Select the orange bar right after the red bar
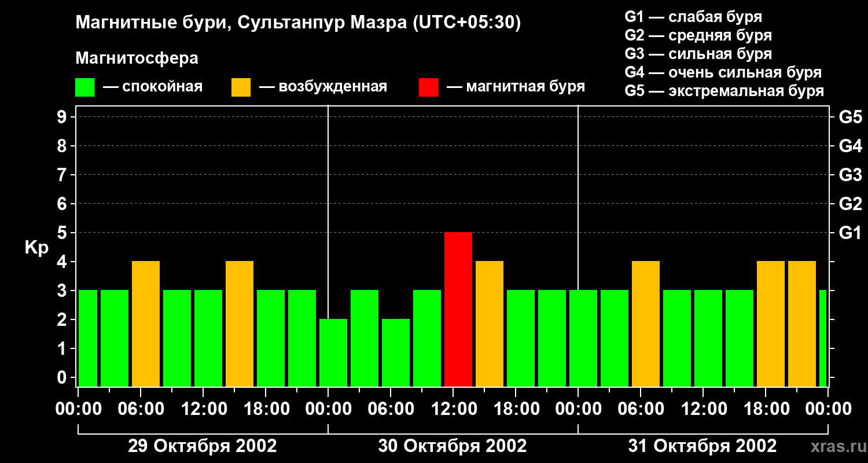Image resolution: width=868 pixels, height=463 pixels. coord(490,324)
